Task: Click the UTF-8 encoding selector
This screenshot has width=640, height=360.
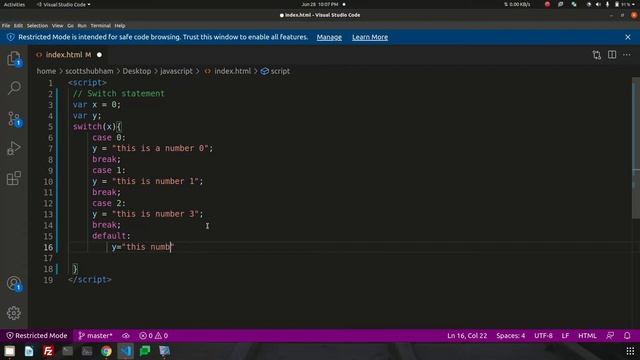Action: pyautogui.click(x=543, y=336)
